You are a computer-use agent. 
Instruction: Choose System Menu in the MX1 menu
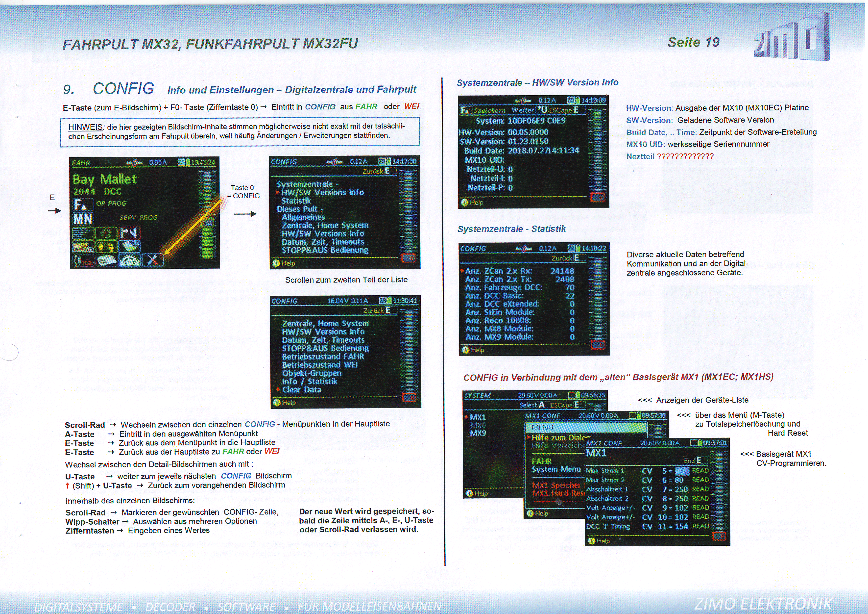pos(556,469)
